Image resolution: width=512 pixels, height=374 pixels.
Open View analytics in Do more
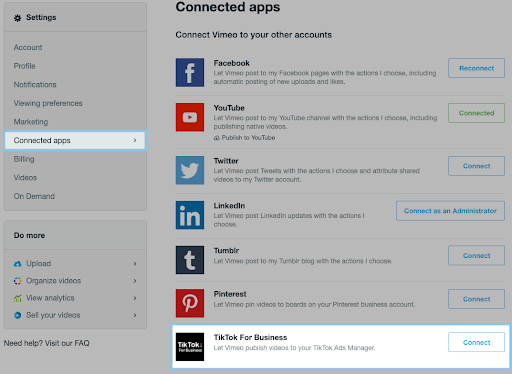point(50,298)
